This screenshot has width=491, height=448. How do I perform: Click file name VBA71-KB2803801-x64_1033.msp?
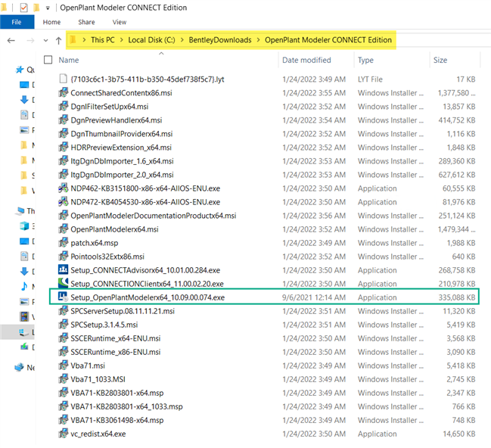[126, 406]
